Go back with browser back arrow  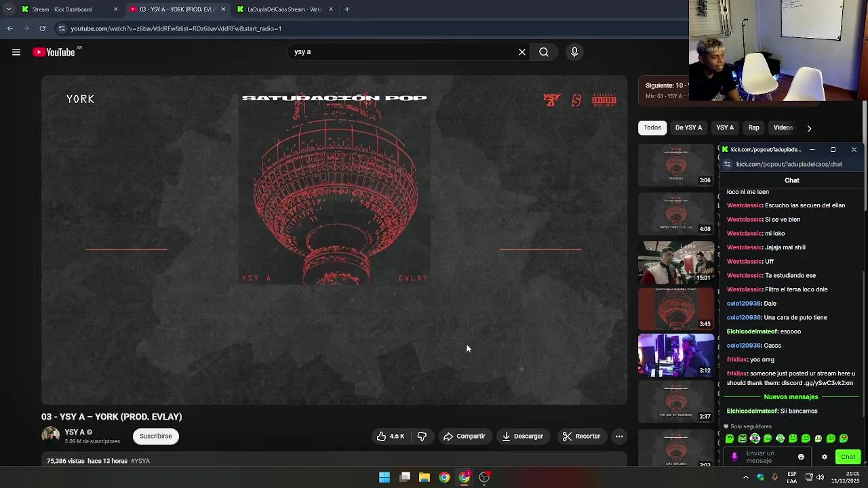tap(9, 28)
